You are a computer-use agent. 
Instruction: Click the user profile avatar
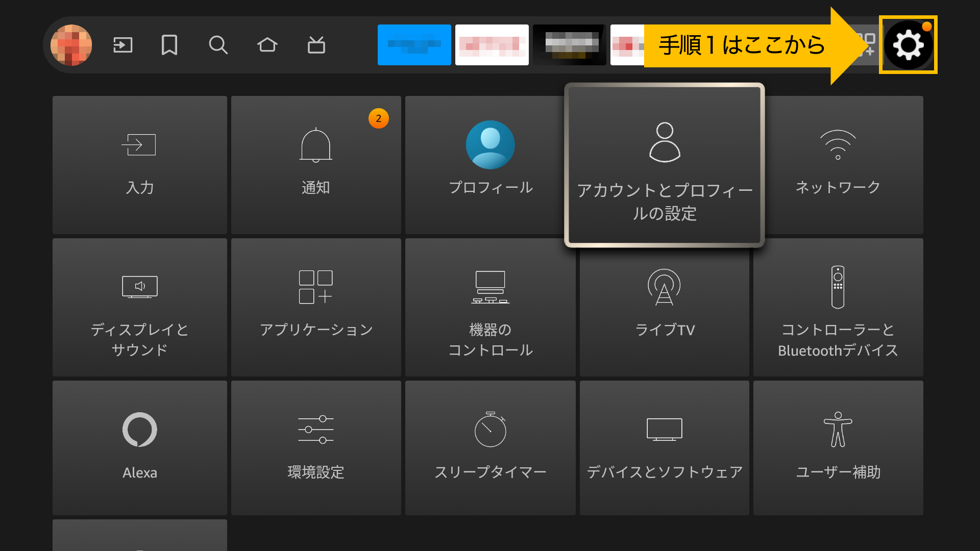pyautogui.click(x=71, y=45)
